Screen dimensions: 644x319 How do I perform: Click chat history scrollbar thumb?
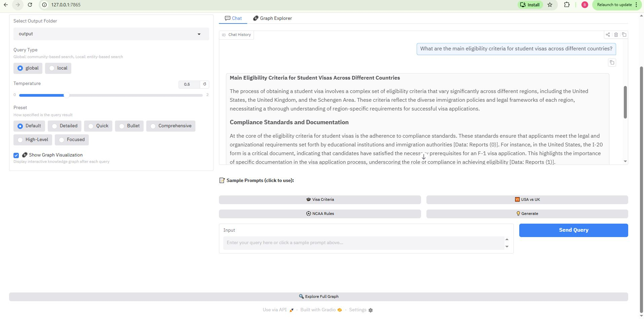point(625,102)
